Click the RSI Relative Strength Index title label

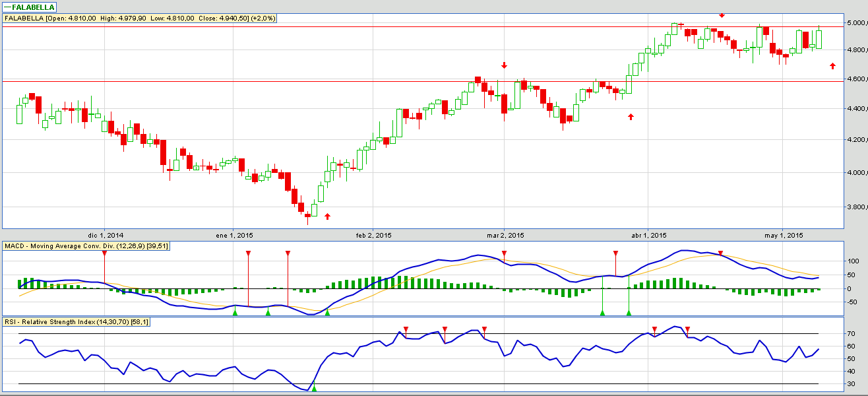click(77, 321)
